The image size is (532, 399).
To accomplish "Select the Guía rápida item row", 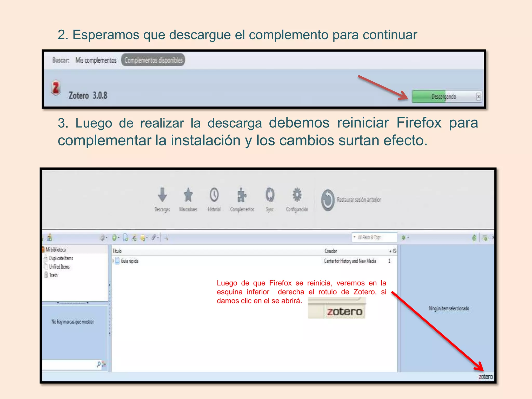I will click(x=254, y=261).
